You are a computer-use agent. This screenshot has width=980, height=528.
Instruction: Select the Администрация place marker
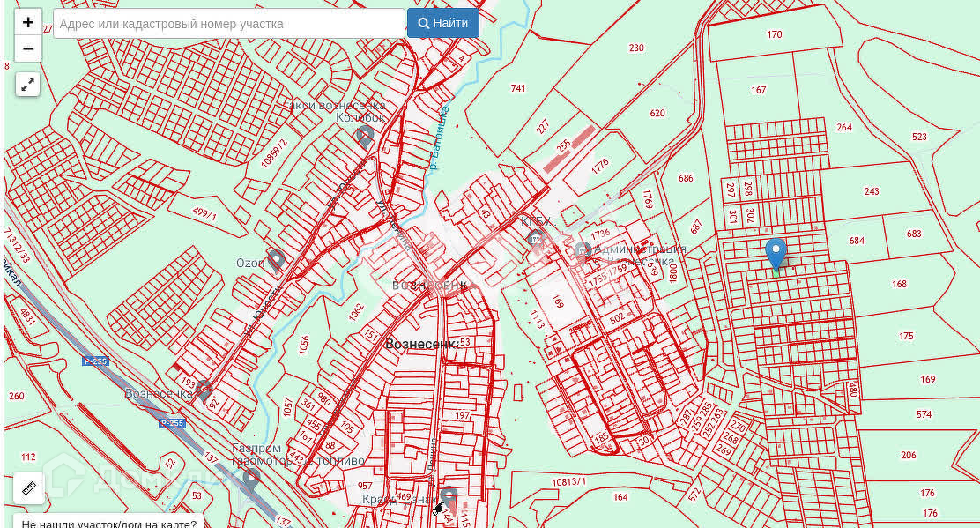tap(583, 251)
